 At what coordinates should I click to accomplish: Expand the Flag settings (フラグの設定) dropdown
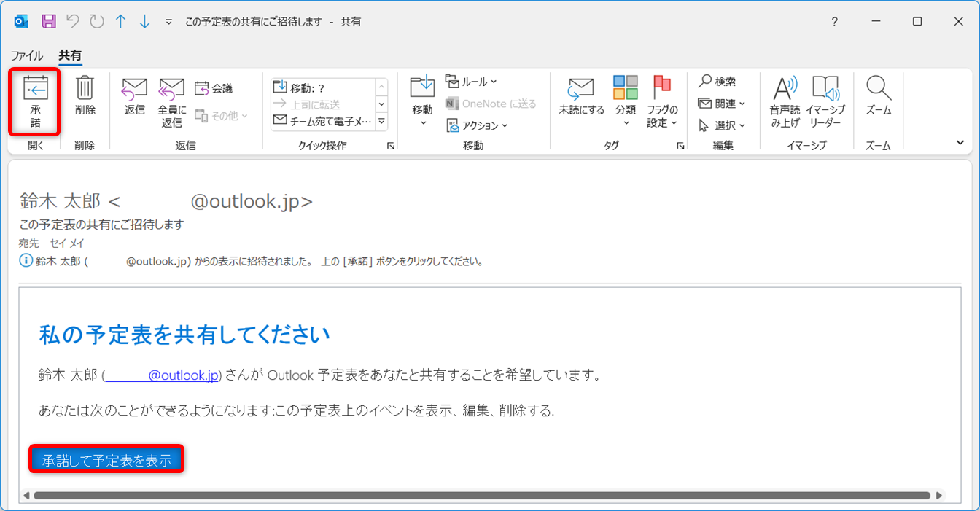(x=662, y=101)
